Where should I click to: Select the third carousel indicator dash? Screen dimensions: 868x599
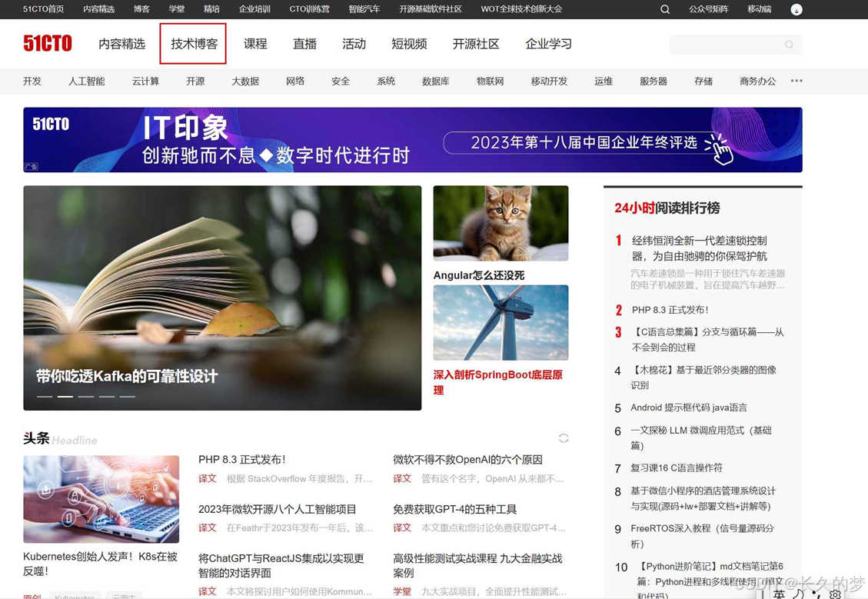[x=86, y=396]
